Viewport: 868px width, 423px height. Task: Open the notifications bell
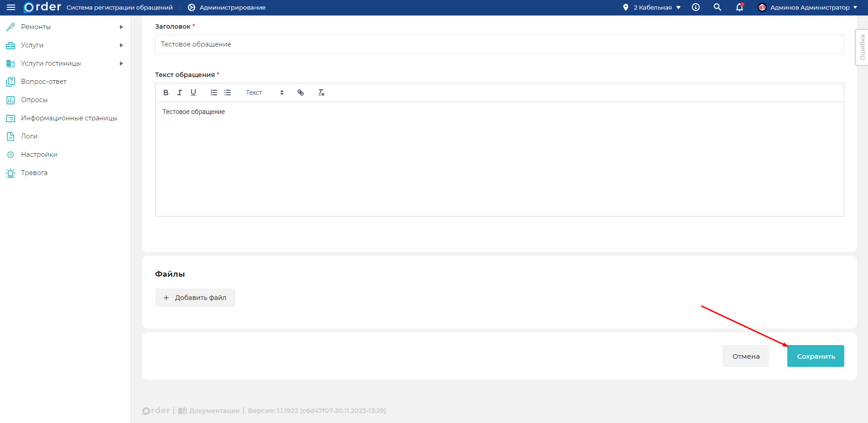[x=739, y=7]
